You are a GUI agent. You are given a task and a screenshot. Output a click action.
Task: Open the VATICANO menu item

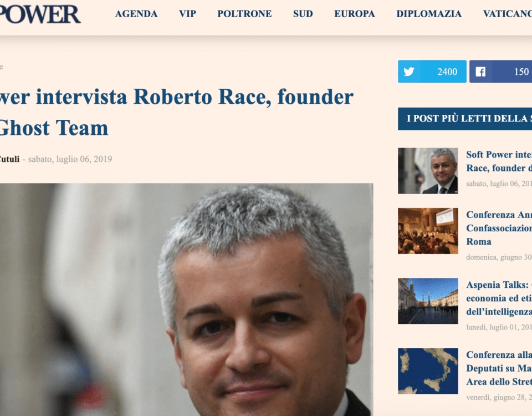click(507, 14)
